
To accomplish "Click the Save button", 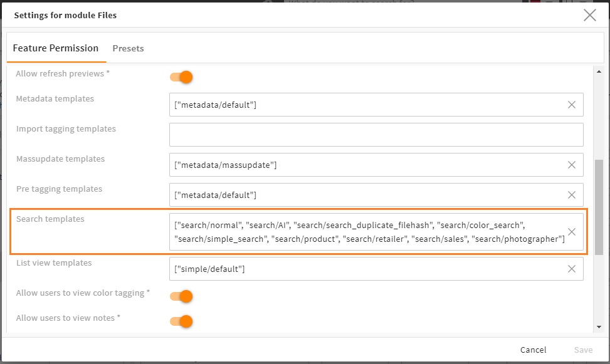I will [583, 350].
